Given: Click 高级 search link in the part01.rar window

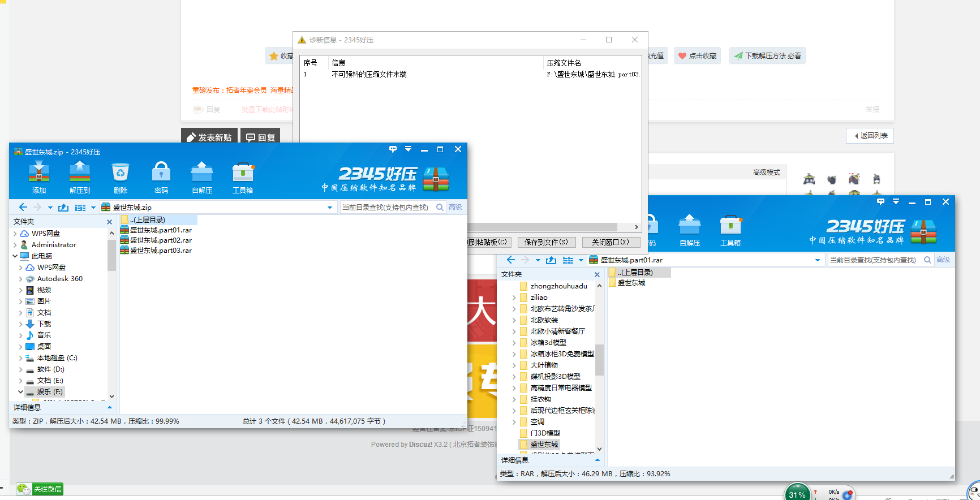Looking at the screenshot, I should tap(943, 260).
